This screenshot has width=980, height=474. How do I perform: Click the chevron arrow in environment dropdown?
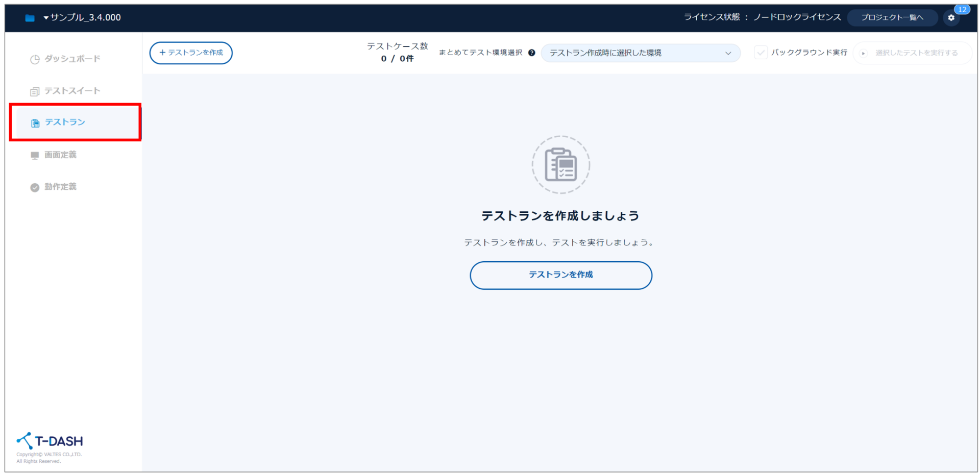point(728,53)
